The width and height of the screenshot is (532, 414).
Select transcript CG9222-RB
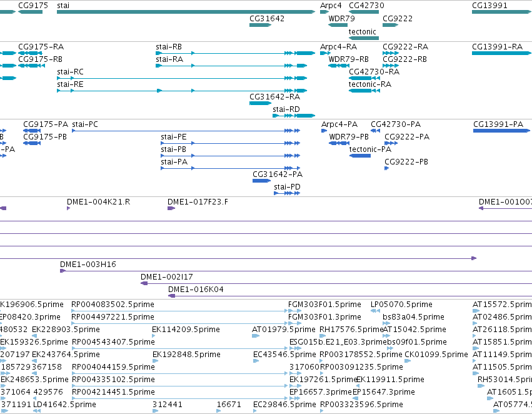[391, 66]
